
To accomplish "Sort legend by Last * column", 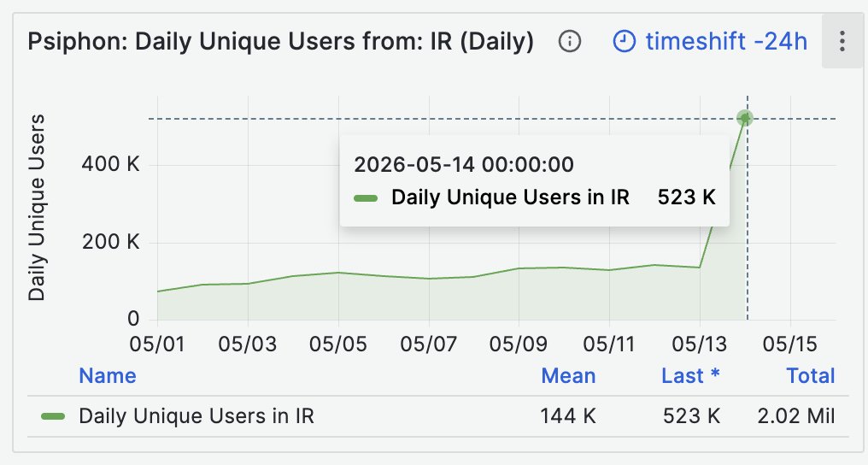I will point(690,376).
